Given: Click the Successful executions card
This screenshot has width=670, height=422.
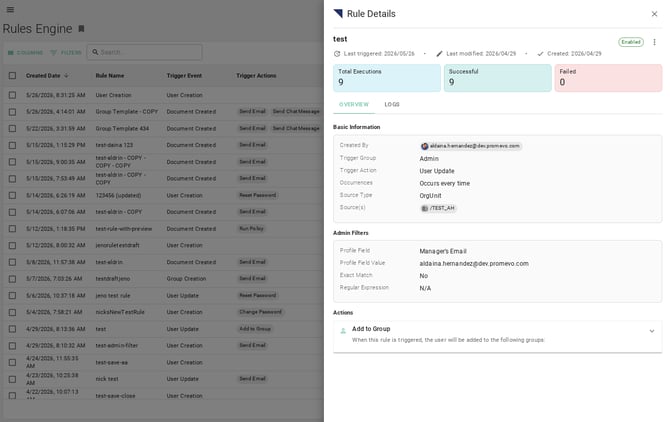Looking at the screenshot, I should tap(497, 78).
